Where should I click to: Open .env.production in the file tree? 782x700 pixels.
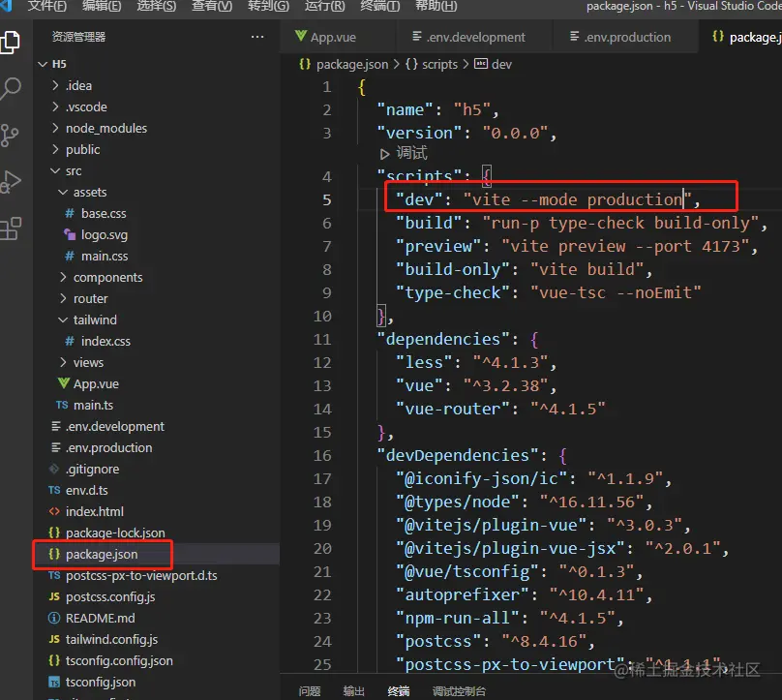pos(157,447)
